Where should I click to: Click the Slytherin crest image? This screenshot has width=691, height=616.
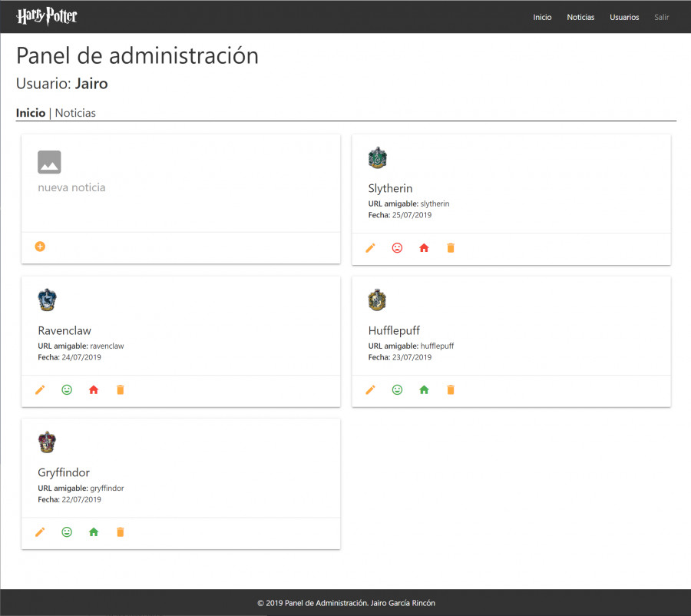(378, 158)
